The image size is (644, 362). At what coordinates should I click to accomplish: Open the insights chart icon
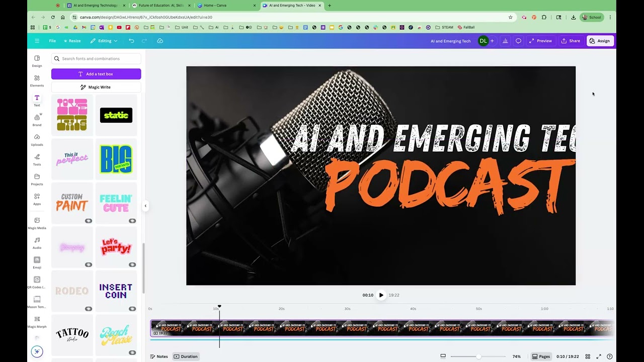pyautogui.click(x=505, y=41)
